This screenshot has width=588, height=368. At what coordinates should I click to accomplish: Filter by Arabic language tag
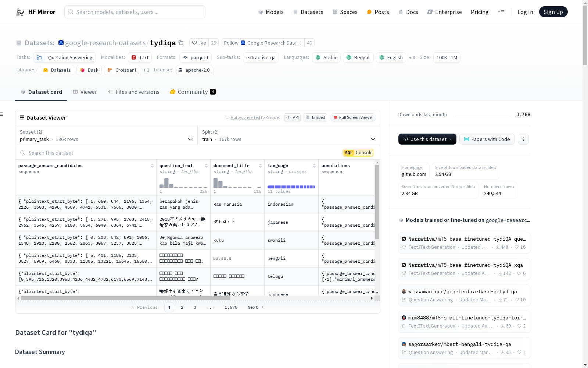(x=326, y=57)
